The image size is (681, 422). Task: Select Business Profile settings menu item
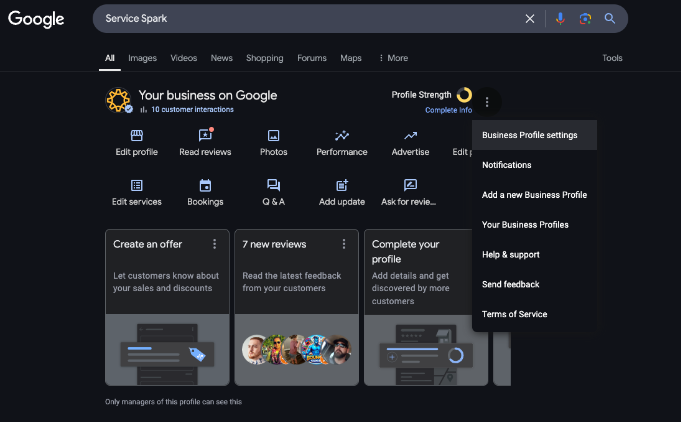coord(529,135)
